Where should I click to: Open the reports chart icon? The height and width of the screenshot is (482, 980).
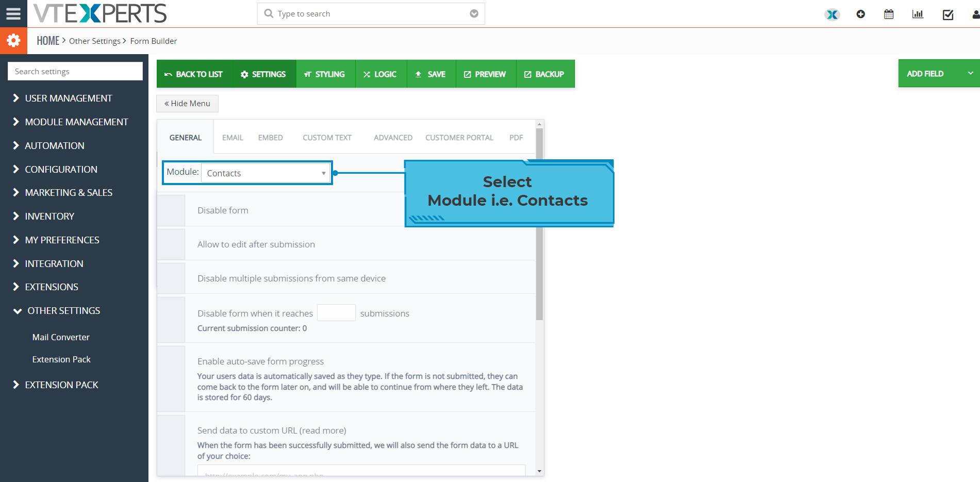tap(918, 14)
